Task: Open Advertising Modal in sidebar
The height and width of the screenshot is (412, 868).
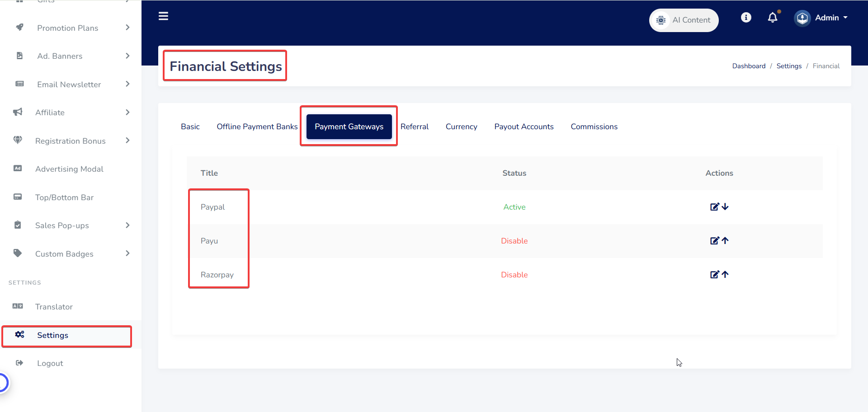Action: [69, 169]
